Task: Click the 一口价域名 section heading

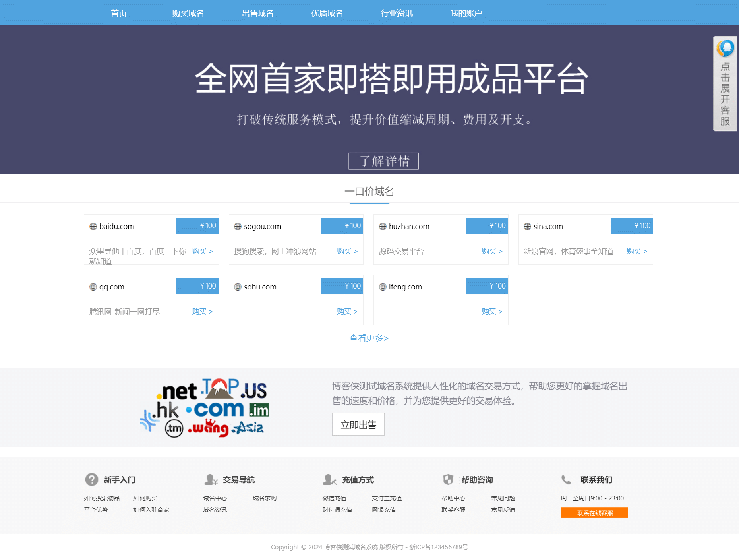Action: click(369, 192)
